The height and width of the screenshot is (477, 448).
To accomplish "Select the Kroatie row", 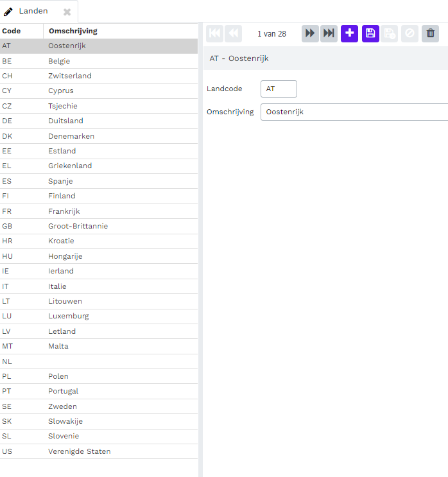I will coord(99,241).
